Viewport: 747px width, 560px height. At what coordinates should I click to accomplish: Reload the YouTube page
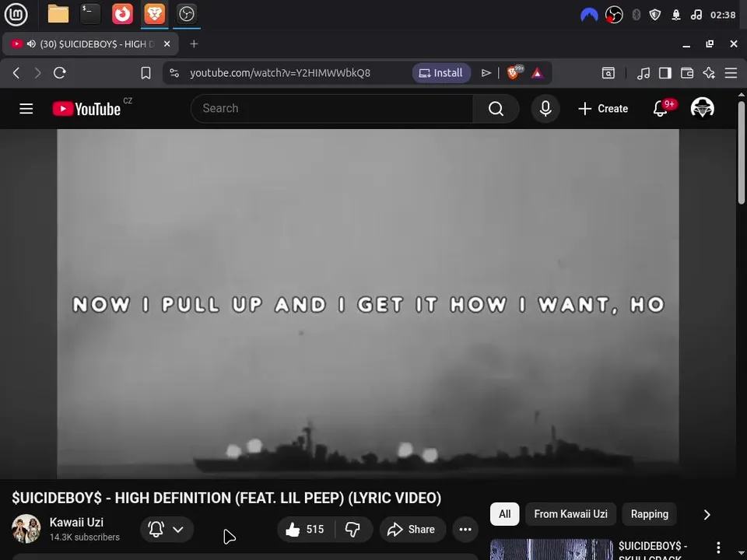pyautogui.click(x=60, y=73)
